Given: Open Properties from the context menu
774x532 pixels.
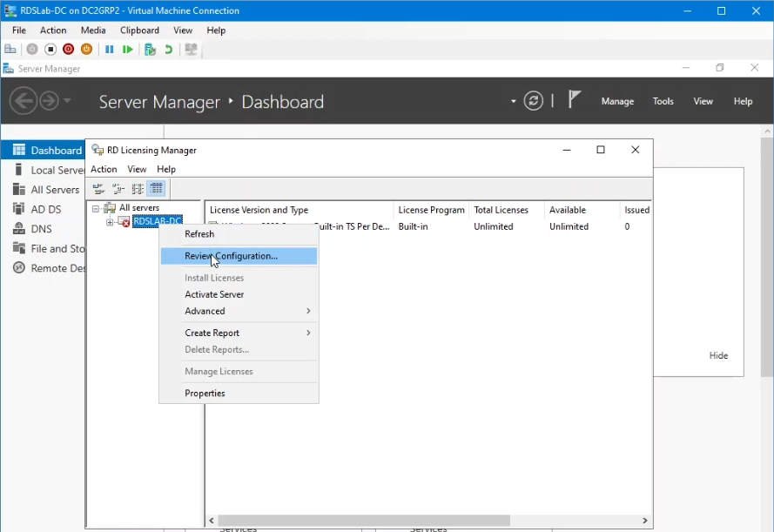Looking at the screenshot, I should pyautogui.click(x=205, y=393).
